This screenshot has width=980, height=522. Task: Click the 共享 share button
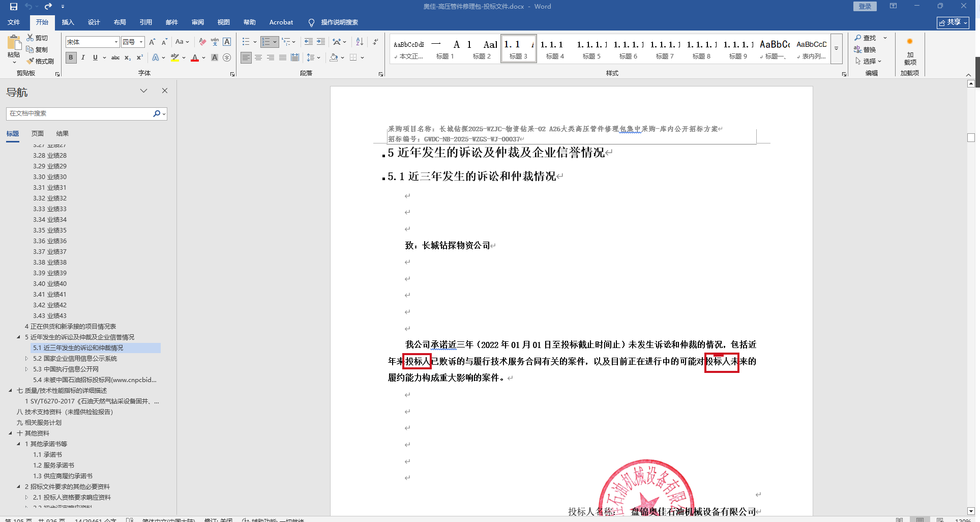[953, 22]
